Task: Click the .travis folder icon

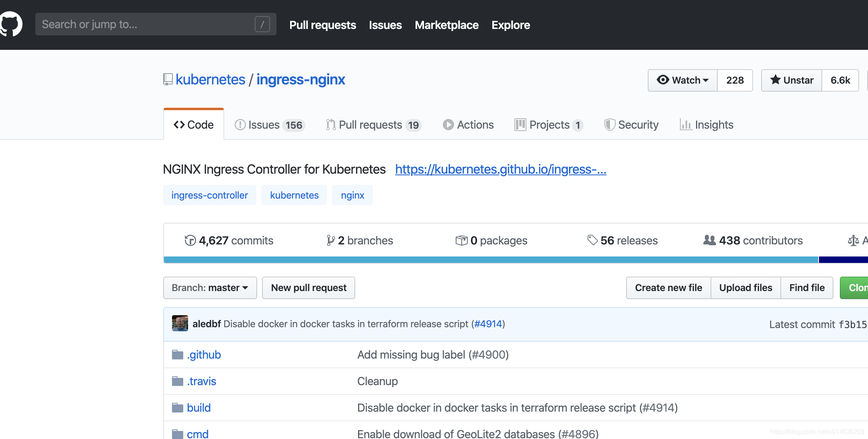Action: 178,381
